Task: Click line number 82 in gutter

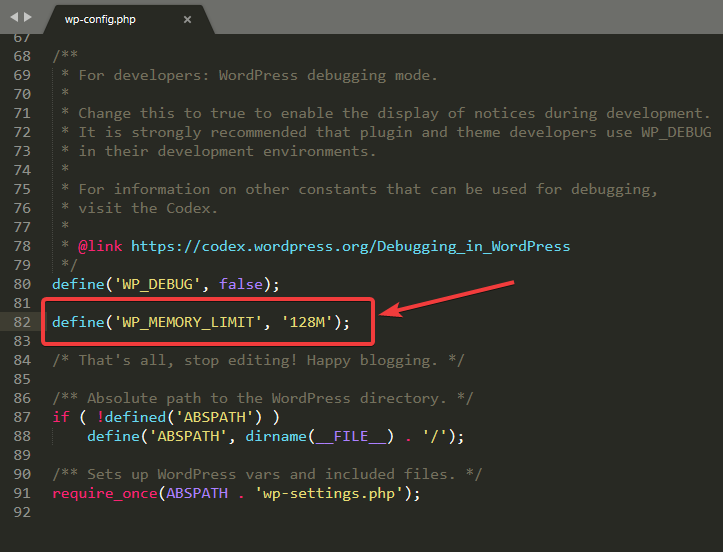Action: (x=22, y=322)
